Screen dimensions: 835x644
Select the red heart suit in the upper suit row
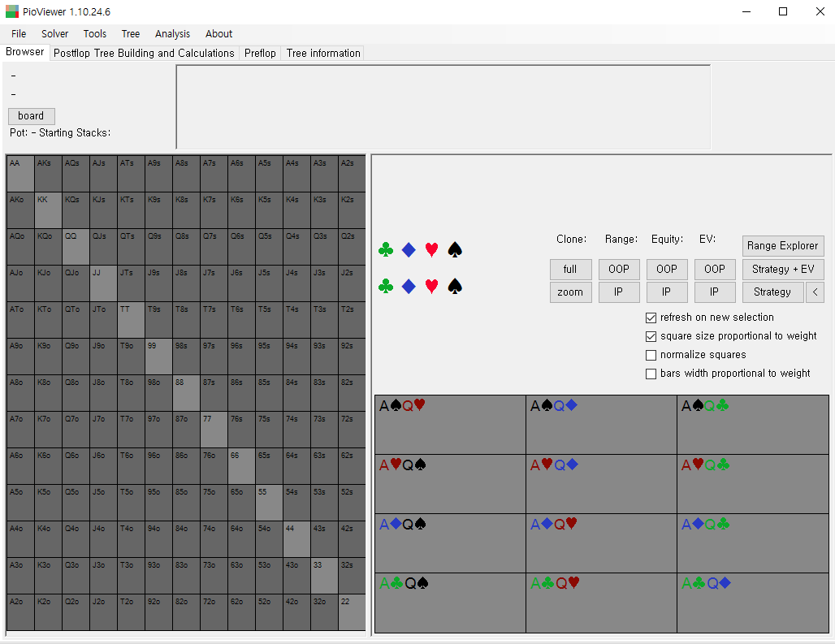point(431,249)
